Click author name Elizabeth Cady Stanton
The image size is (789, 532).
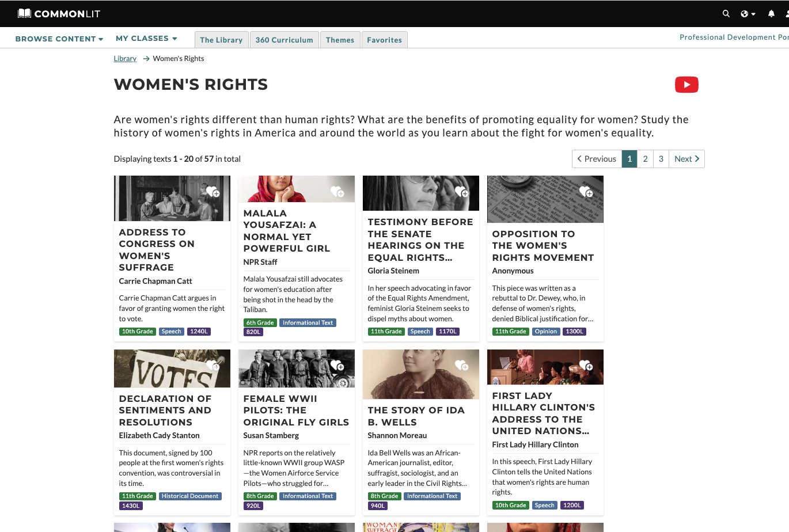click(x=160, y=435)
